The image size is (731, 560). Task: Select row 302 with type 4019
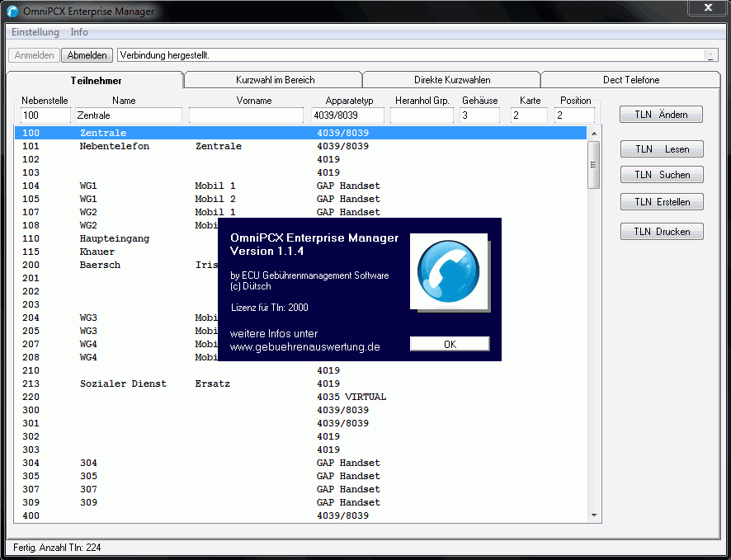pyautogui.click(x=300, y=436)
